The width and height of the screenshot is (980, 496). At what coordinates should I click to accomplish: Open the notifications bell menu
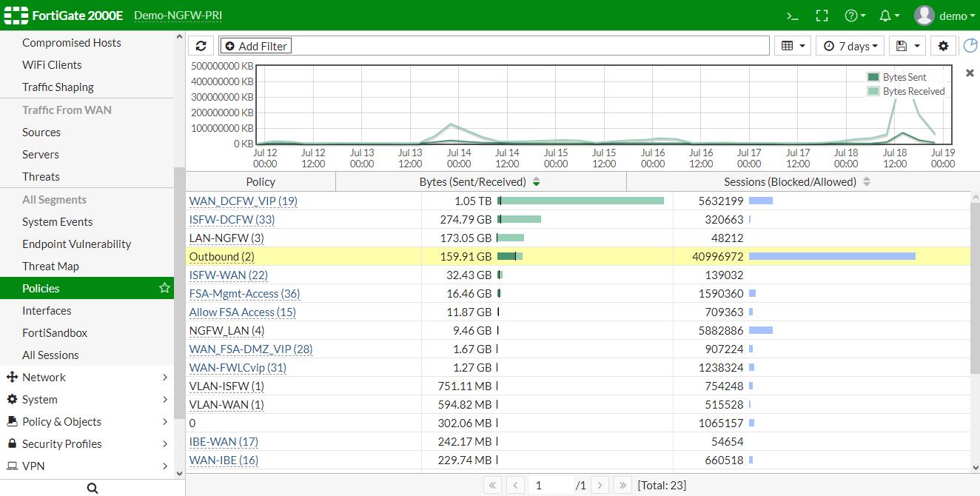coord(889,16)
